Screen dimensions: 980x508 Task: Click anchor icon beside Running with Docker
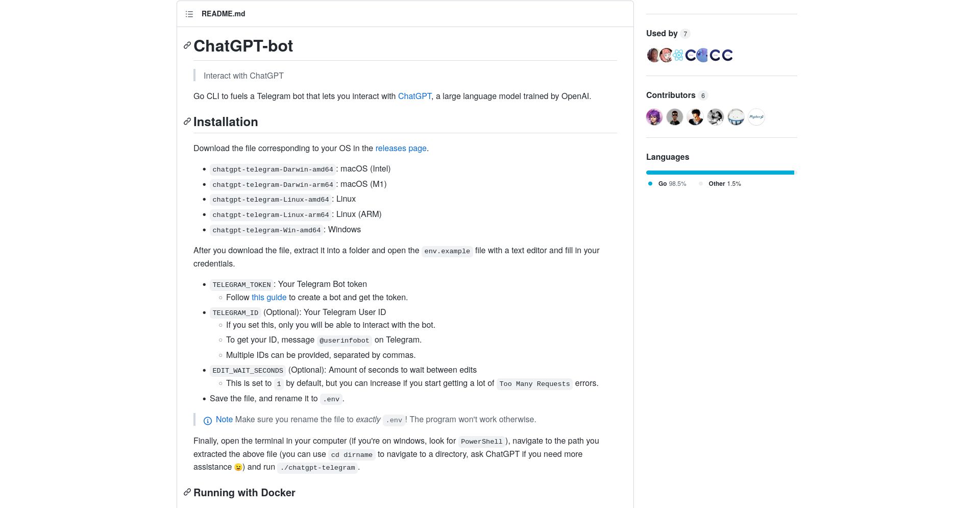click(x=187, y=493)
